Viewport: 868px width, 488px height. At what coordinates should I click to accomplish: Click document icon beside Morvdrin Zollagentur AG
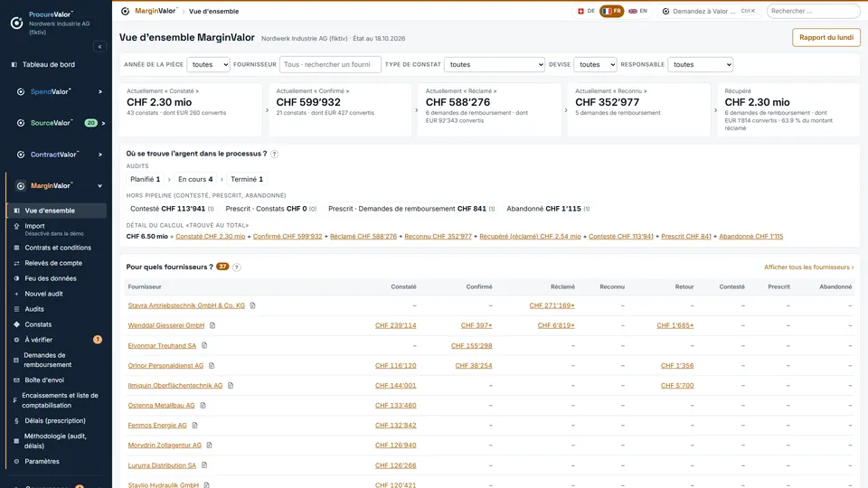[209, 445]
